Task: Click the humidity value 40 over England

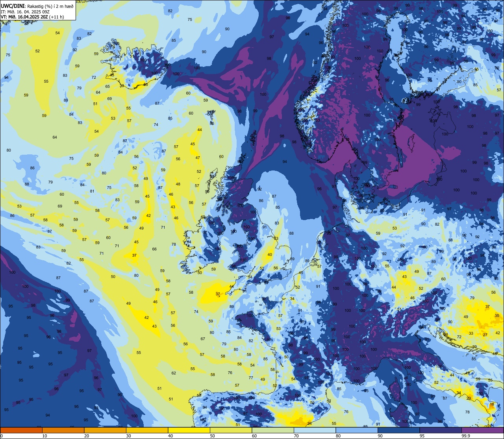Action: coord(270,255)
